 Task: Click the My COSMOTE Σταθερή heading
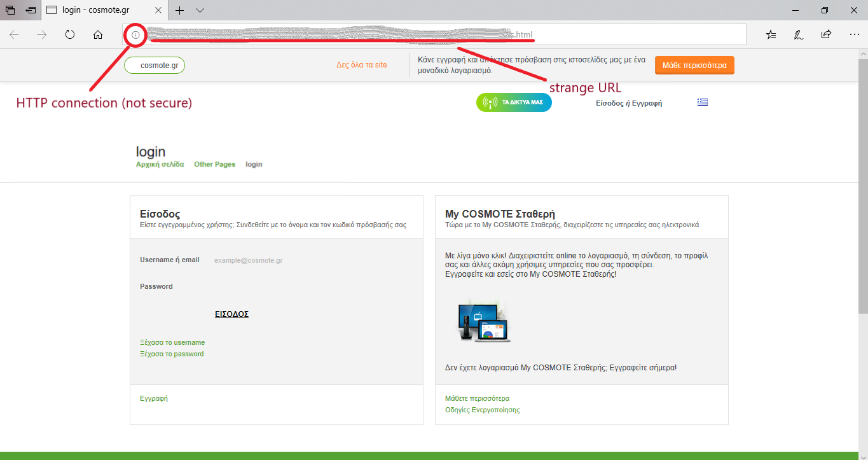pyautogui.click(x=500, y=214)
